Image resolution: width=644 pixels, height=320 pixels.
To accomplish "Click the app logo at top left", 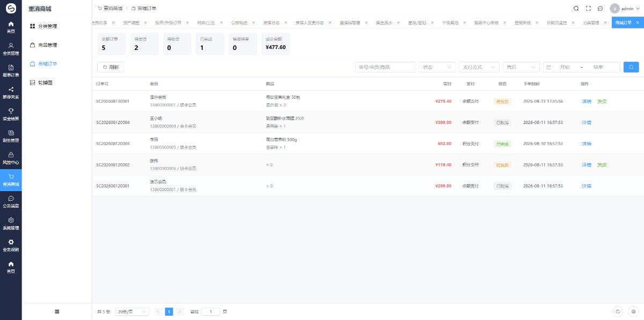I will click(x=11, y=8).
